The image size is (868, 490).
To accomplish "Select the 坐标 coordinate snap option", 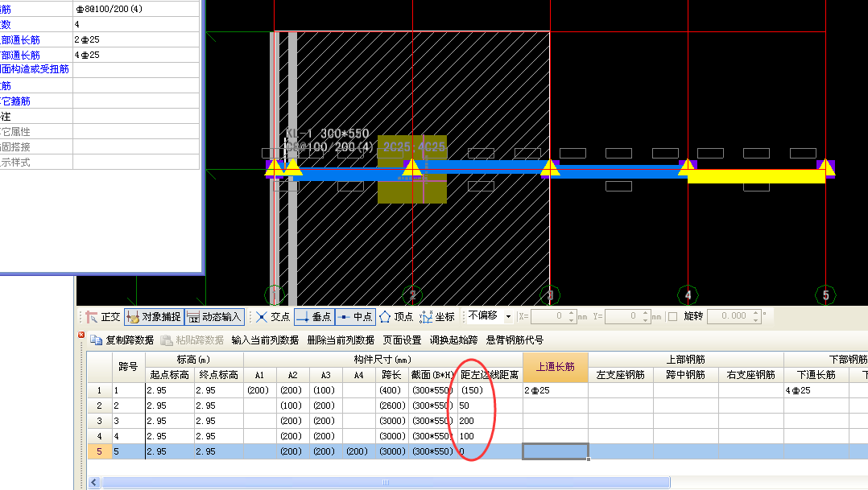I will [437, 317].
